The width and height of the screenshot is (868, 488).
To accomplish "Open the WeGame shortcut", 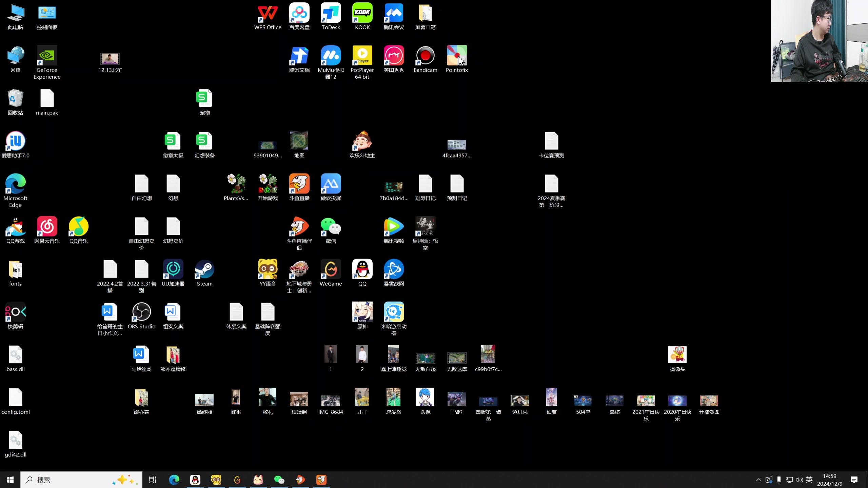I will pos(331,273).
